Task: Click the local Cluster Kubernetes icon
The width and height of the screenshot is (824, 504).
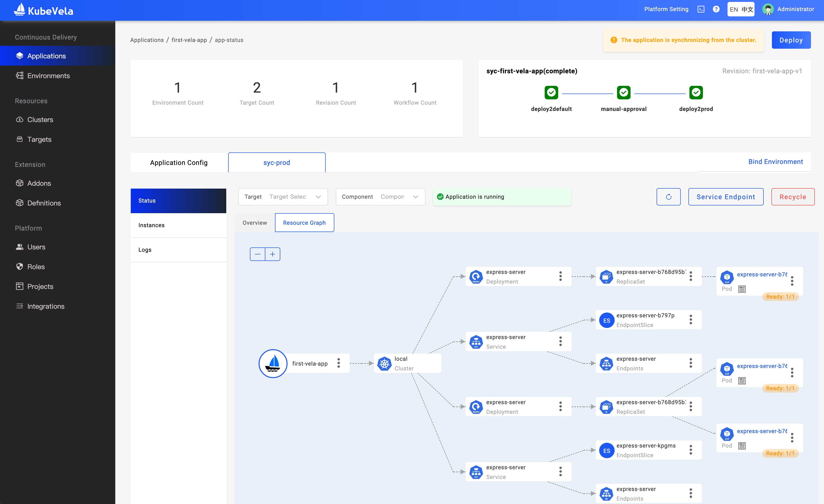Action: [x=384, y=364]
